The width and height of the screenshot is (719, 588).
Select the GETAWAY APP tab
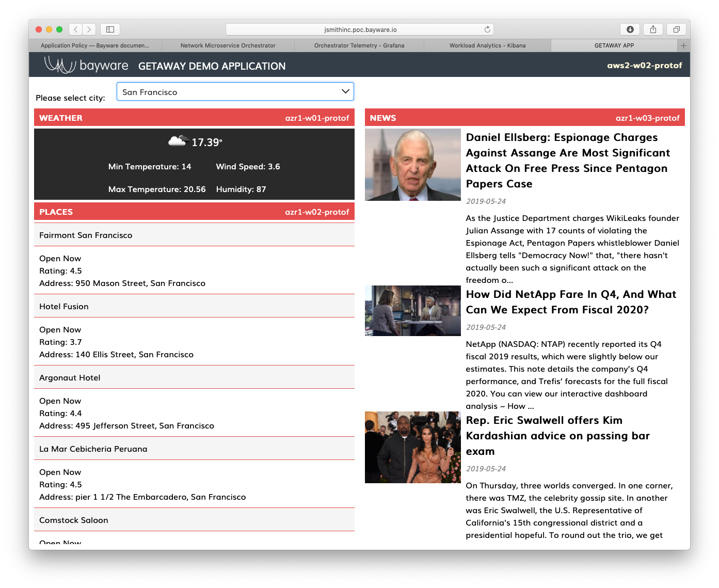614,45
